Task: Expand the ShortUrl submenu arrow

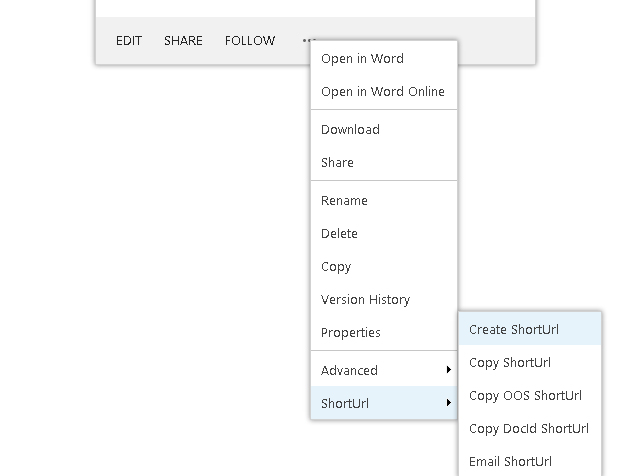Action: coord(448,403)
